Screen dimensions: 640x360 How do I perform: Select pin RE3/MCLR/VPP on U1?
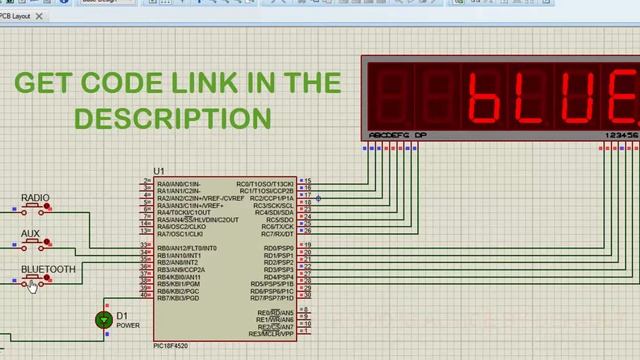click(x=271, y=334)
